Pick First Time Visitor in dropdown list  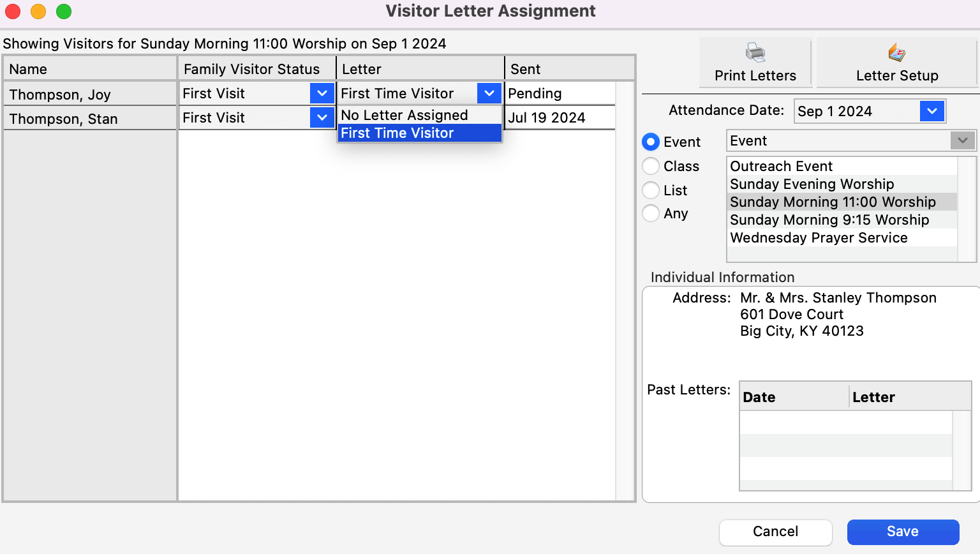(397, 133)
